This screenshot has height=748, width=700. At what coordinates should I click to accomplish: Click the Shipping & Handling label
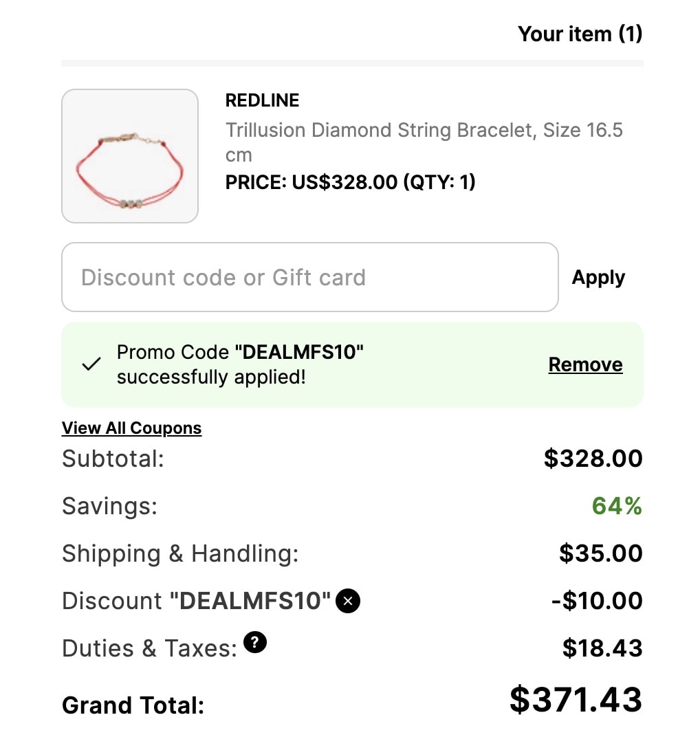(180, 554)
